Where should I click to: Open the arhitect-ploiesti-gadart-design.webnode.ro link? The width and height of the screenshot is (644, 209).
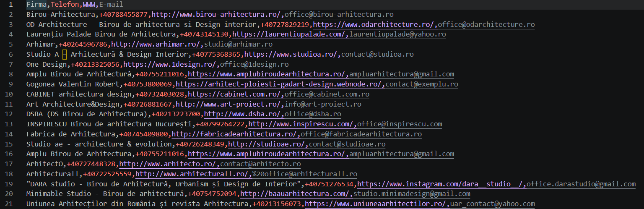tap(278, 84)
